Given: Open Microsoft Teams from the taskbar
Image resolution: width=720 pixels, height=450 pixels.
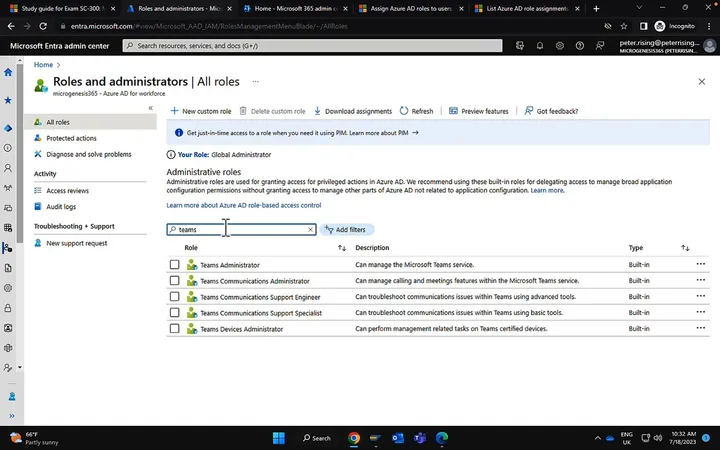Looking at the screenshot, I should (x=420, y=438).
